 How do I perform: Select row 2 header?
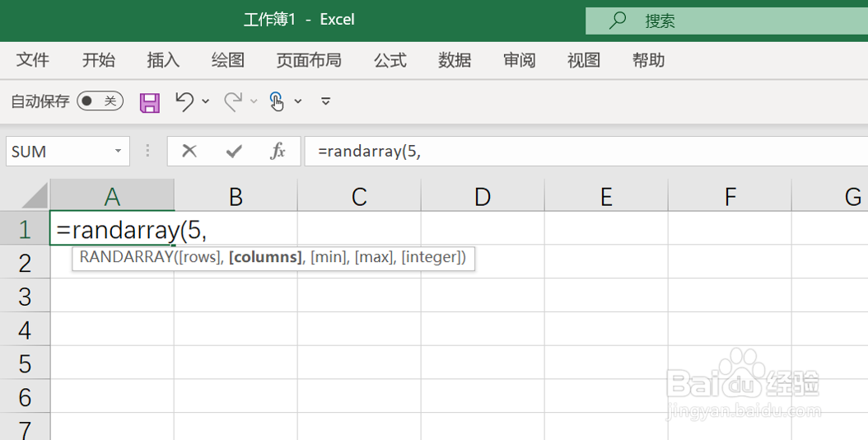pyautogui.click(x=25, y=261)
